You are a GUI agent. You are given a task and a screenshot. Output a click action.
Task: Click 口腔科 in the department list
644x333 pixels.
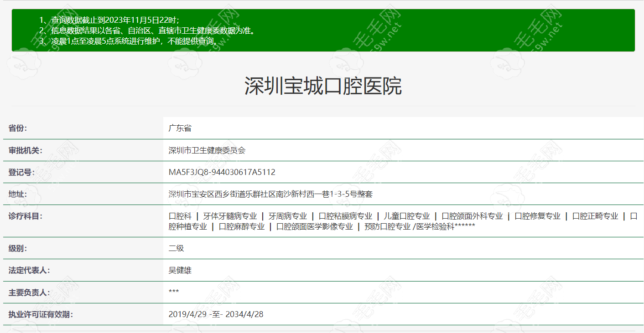(x=180, y=216)
